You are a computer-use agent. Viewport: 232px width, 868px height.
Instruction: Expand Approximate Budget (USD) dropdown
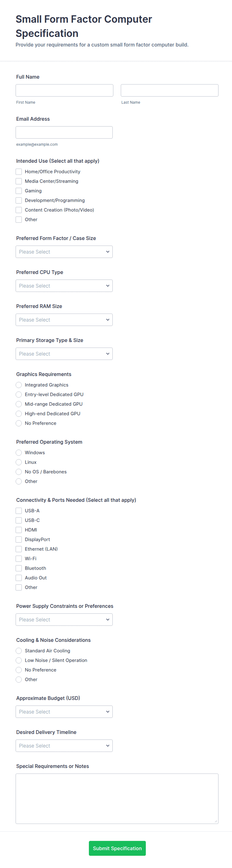[64, 712]
